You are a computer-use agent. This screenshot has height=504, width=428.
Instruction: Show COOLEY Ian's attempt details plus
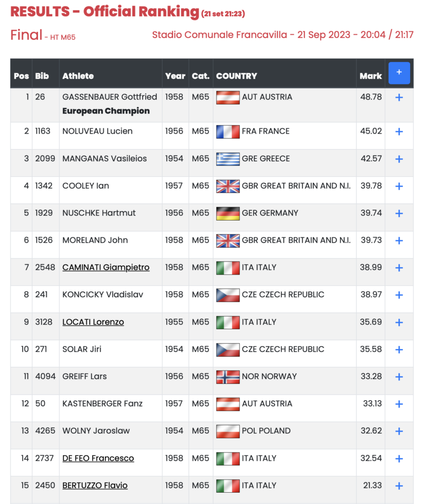coord(399,186)
